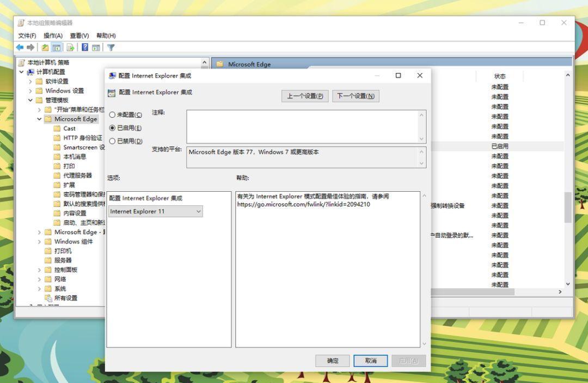Click the Windows 设置 folder icon

click(39, 91)
